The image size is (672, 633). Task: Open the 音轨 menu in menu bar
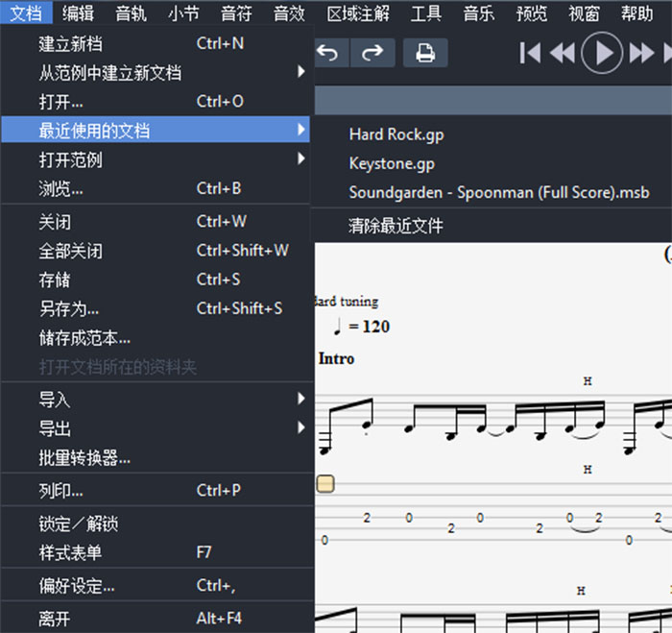[131, 13]
